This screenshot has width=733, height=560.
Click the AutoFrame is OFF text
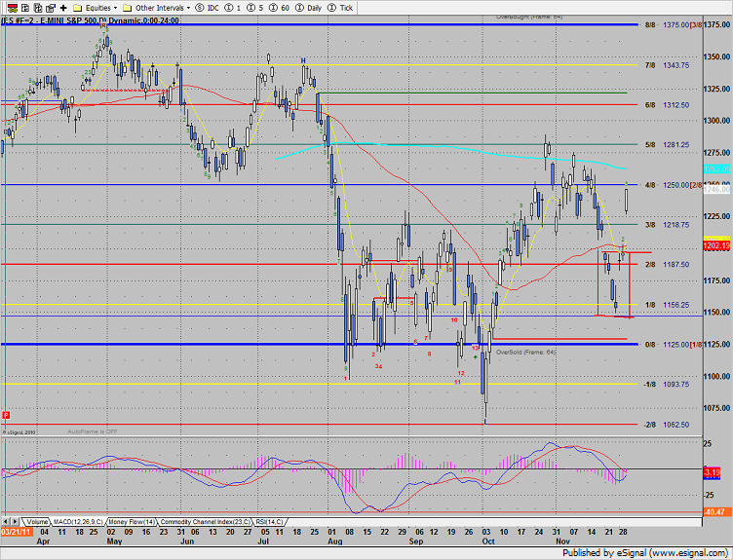pos(92,431)
